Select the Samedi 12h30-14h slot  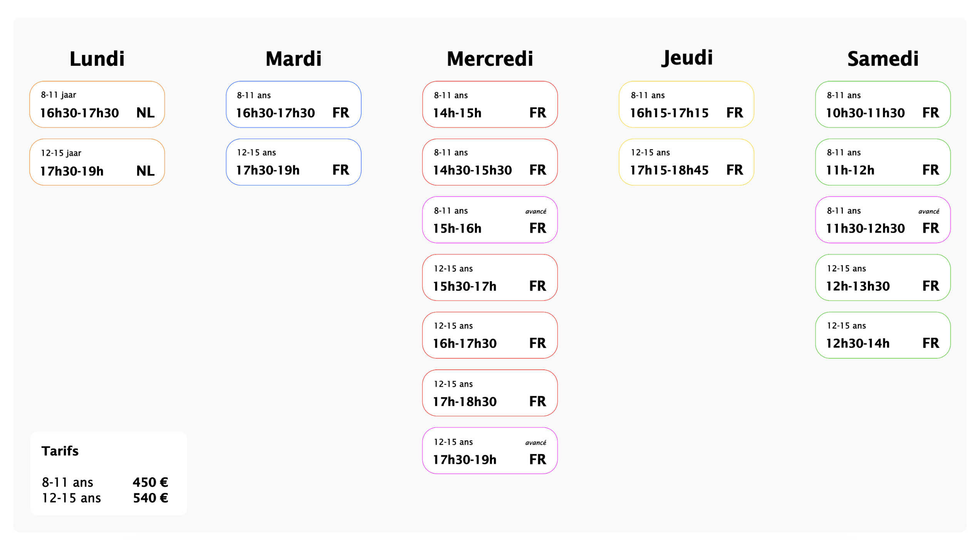pyautogui.click(x=883, y=335)
